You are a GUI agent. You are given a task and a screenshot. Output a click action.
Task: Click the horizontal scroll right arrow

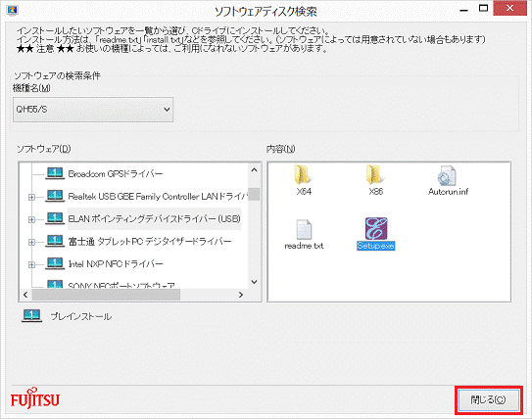tap(241, 295)
